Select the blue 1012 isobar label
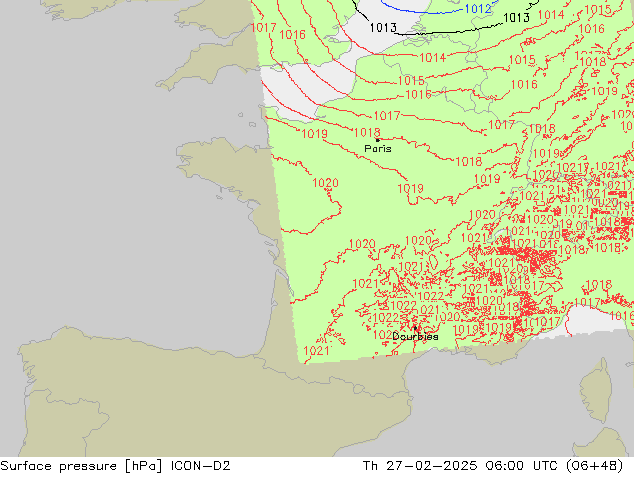Screen dimensions: 634x490 pyautogui.click(x=478, y=8)
